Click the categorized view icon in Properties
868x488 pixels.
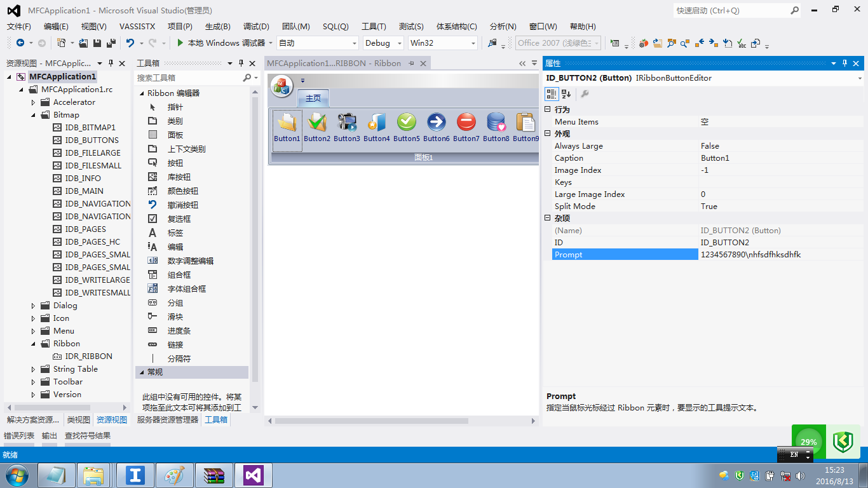point(552,94)
